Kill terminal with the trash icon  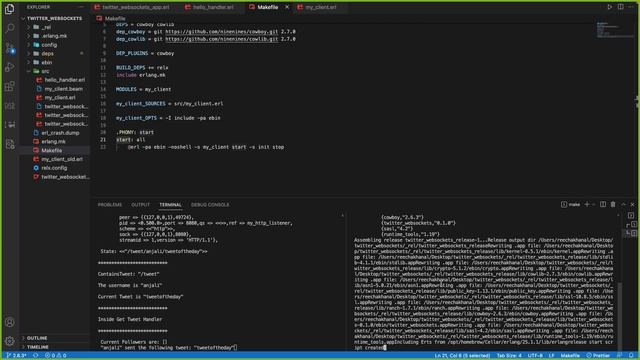coord(613,204)
